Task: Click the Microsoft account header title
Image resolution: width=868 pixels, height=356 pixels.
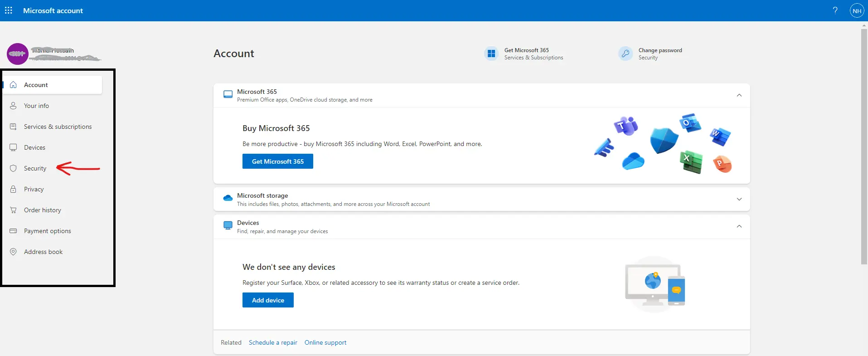Action: point(53,10)
